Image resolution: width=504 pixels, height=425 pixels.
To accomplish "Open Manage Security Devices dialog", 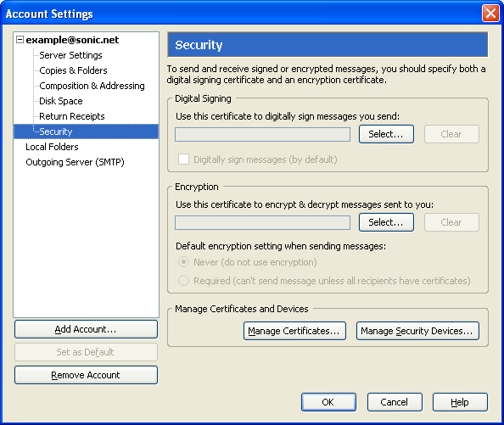I will pyautogui.click(x=417, y=331).
